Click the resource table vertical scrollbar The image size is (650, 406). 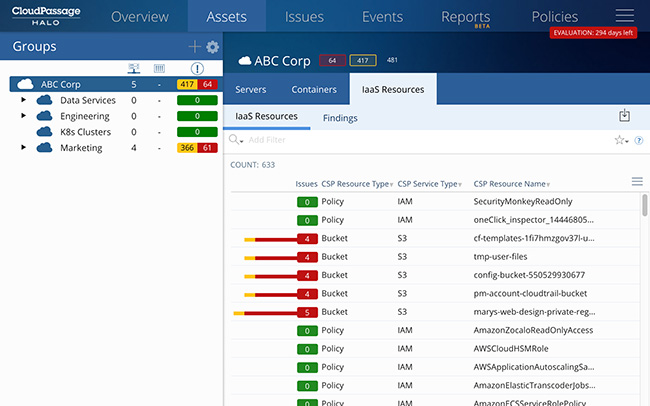[x=645, y=205]
